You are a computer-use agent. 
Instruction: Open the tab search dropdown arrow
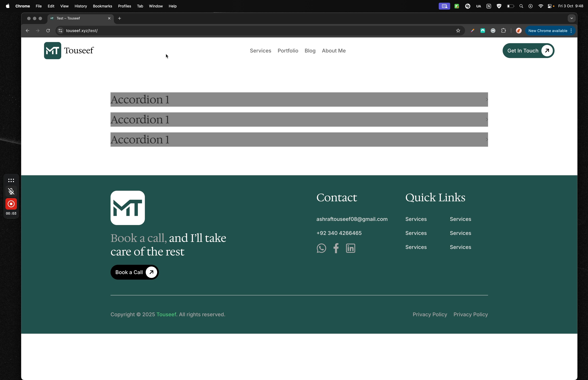click(x=571, y=18)
